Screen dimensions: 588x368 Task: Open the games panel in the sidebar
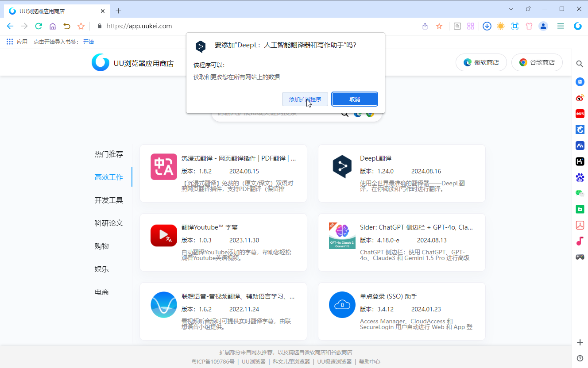[x=580, y=257]
